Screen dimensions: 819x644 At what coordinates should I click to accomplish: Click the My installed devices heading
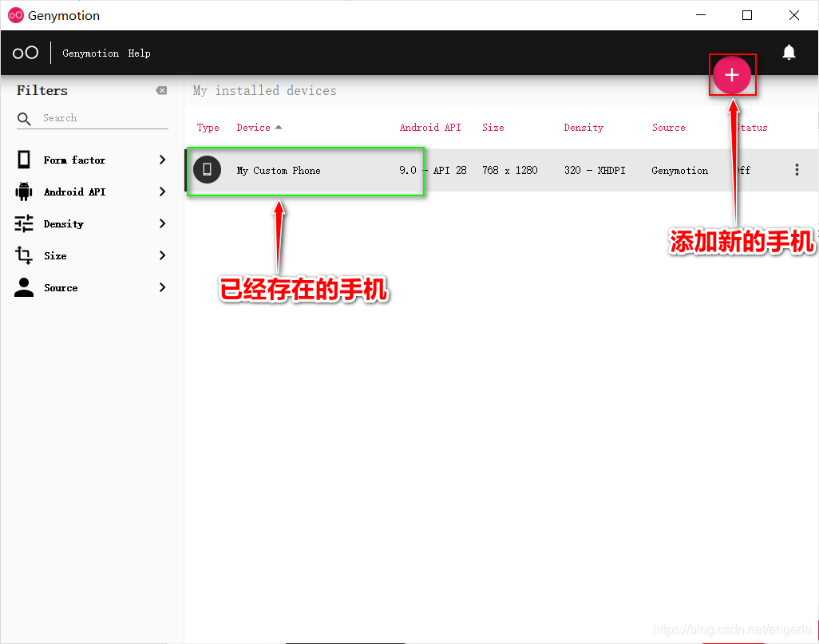point(264,91)
